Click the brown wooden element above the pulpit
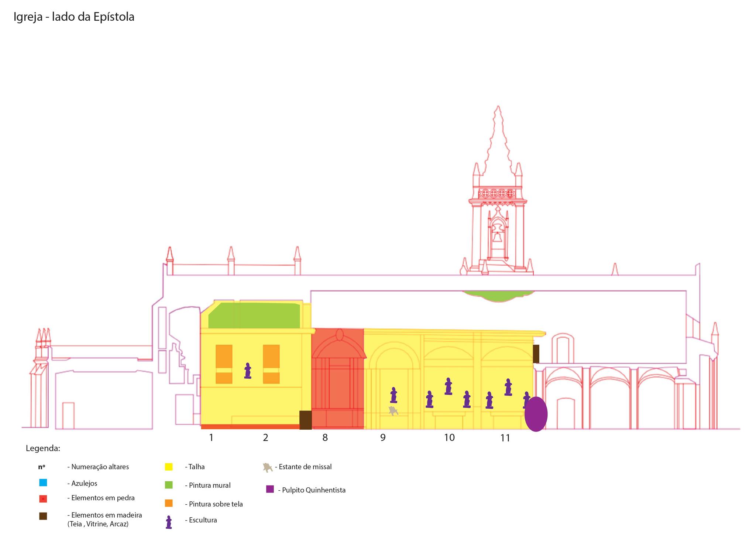Viewport: 756px width, 535px height. 536,354
